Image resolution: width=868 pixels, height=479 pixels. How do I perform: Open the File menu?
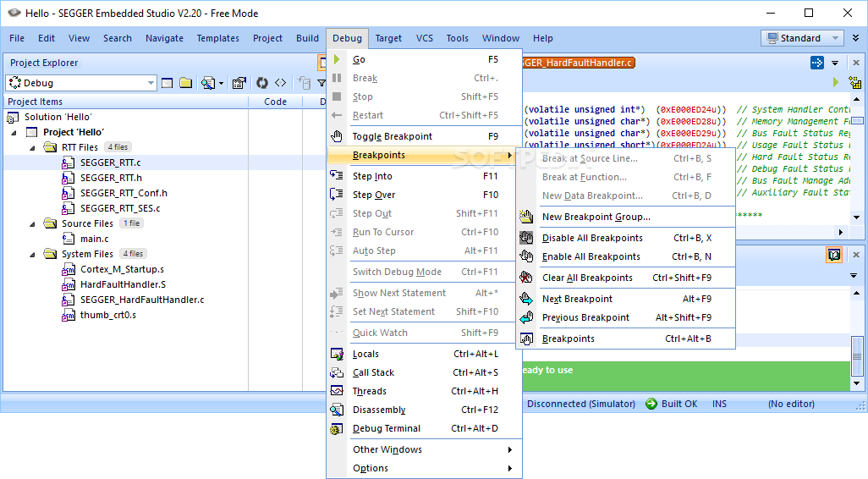coord(17,38)
